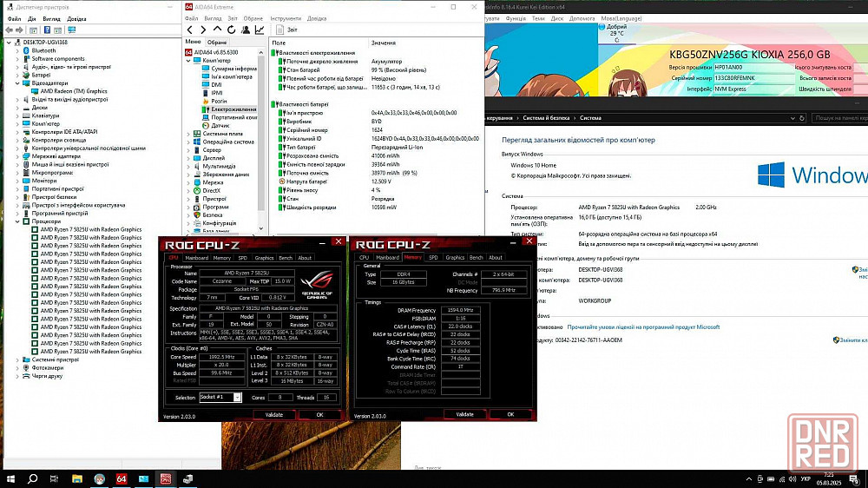Expand Операційна система in AIDA64 tree
Screen dimensions: 868x488
pyautogui.click(x=188, y=142)
